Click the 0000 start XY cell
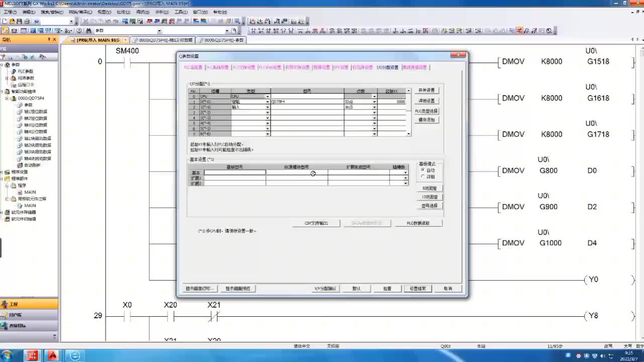Viewport: 644px width, 362px height. [391, 102]
